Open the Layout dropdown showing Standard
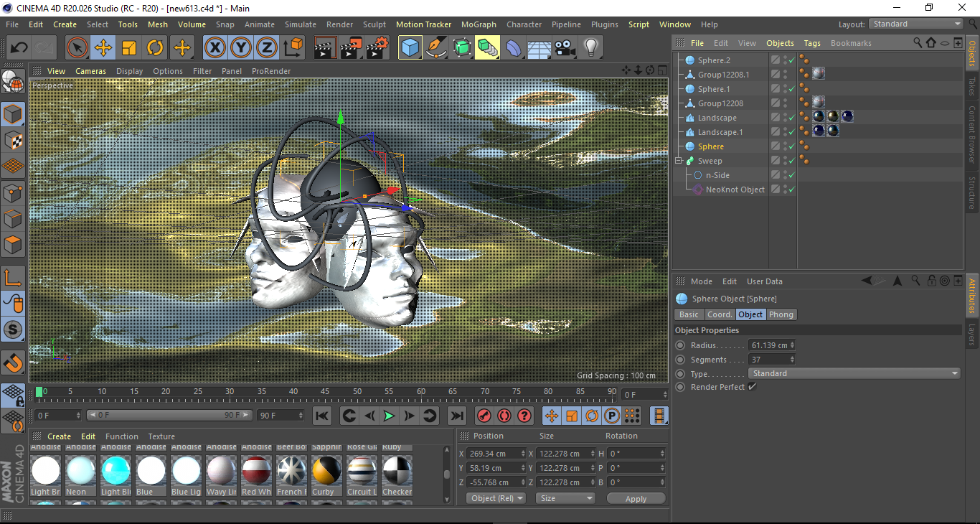Screen dimensions: 980x524 coord(916,24)
